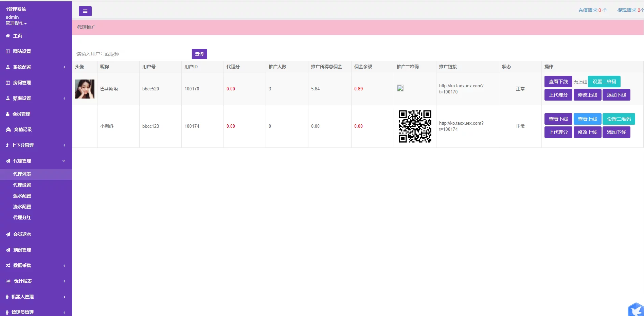
Task: Click 设置二维码 for bbcc123 row
Action: pos(619,119)
